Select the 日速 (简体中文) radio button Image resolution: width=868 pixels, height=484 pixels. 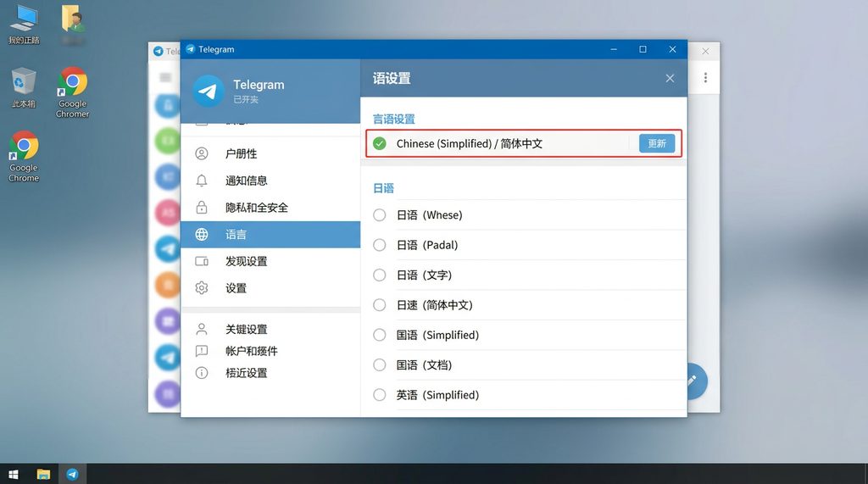379,304
